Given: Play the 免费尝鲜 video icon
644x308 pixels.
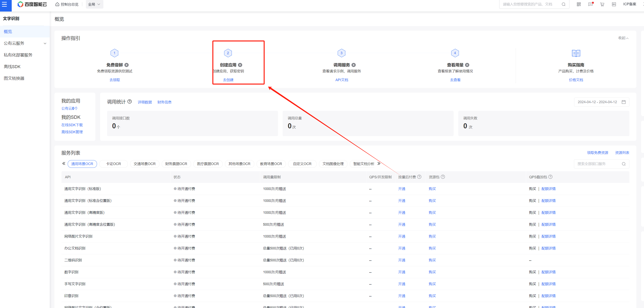Looking at the screenshot, I should [x=126, y=65].
